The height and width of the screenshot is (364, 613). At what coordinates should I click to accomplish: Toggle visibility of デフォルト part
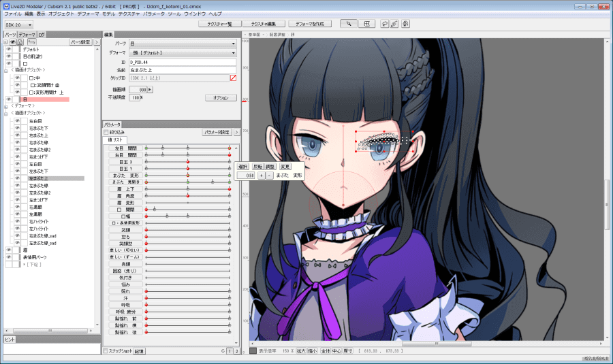click(x=9, y=49)
